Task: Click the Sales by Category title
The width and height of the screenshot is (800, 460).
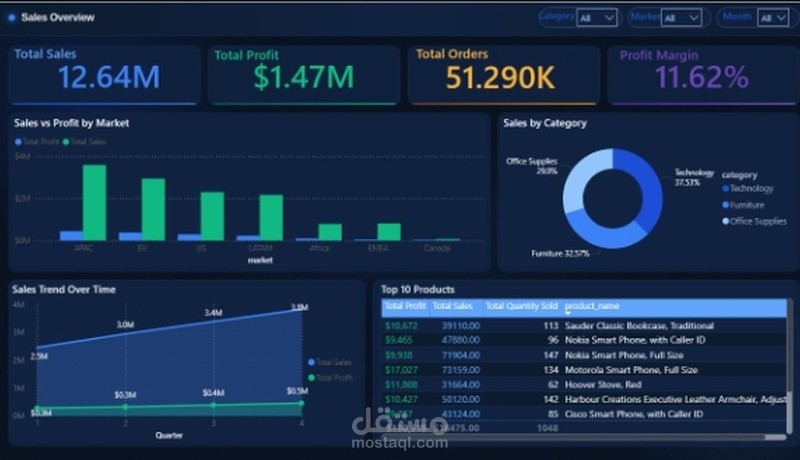Action: 545,123
